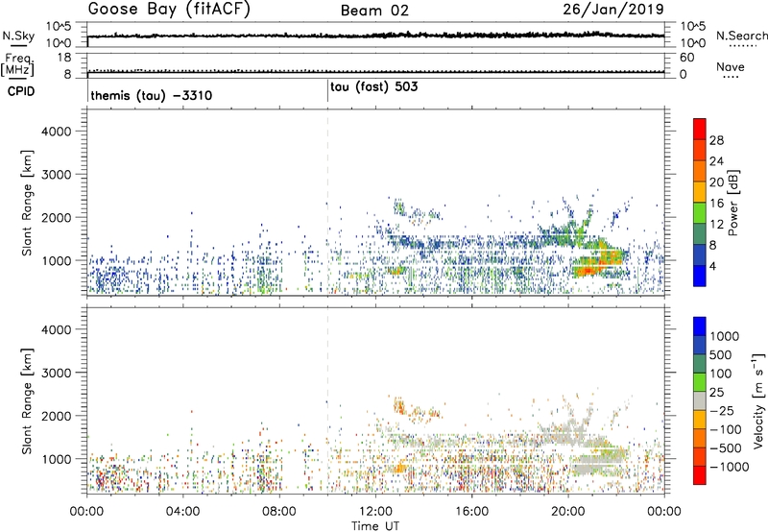Viewport: 768px width, 532px height.
Task: Pick the teal Power segment between 8 and 12
Action: pos(700,233)
